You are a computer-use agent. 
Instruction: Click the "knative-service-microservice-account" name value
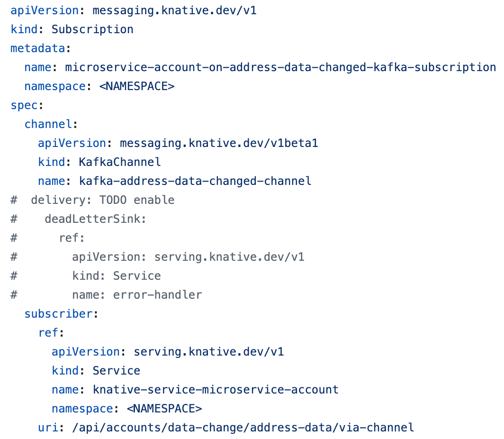(216, 390)
